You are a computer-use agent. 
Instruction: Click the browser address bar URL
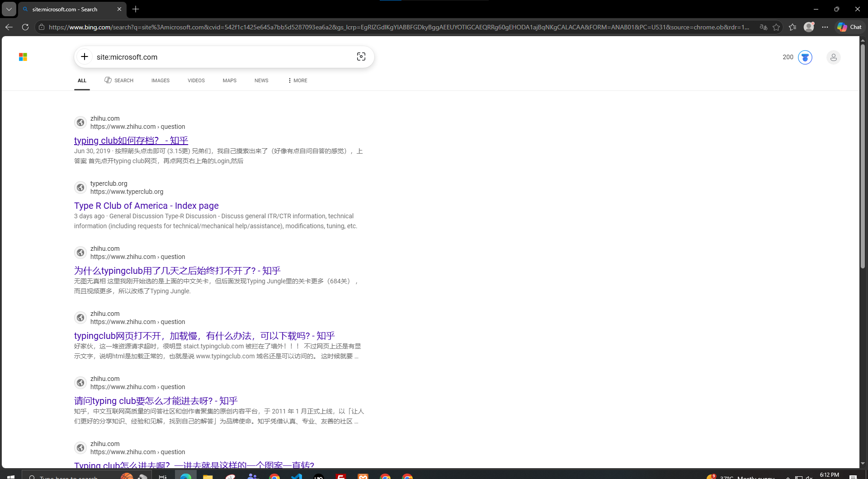click(x=399, y=27)
